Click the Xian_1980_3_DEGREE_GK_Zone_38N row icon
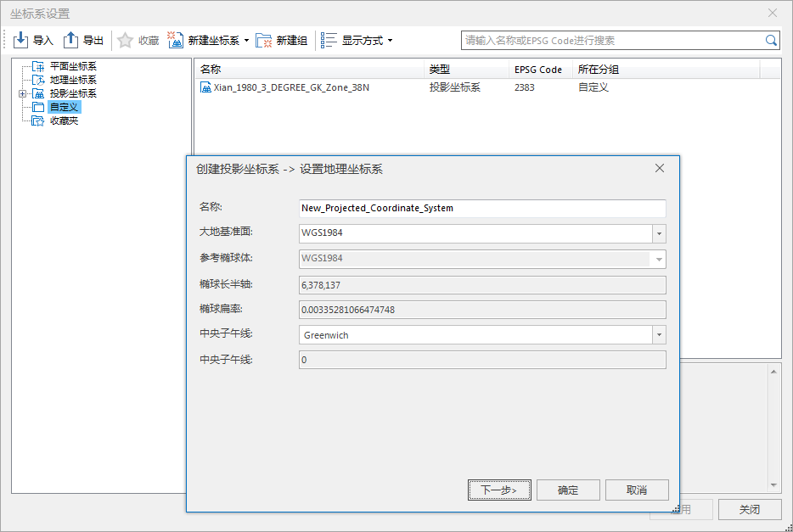 tap(205, 87)
